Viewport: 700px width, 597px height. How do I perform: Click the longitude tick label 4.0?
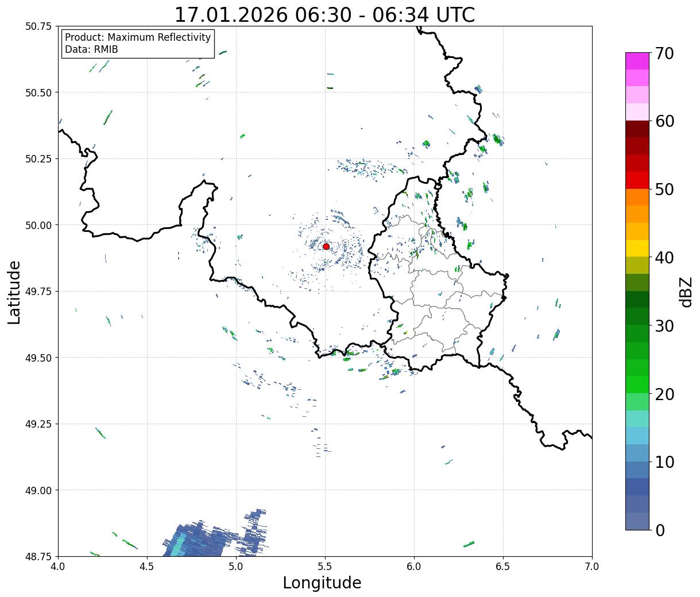coord(58,567)
